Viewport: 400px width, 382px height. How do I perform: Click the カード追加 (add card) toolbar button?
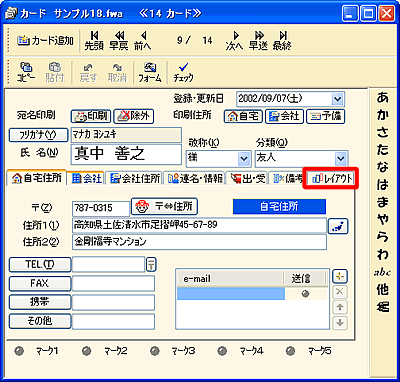(45, 41)
